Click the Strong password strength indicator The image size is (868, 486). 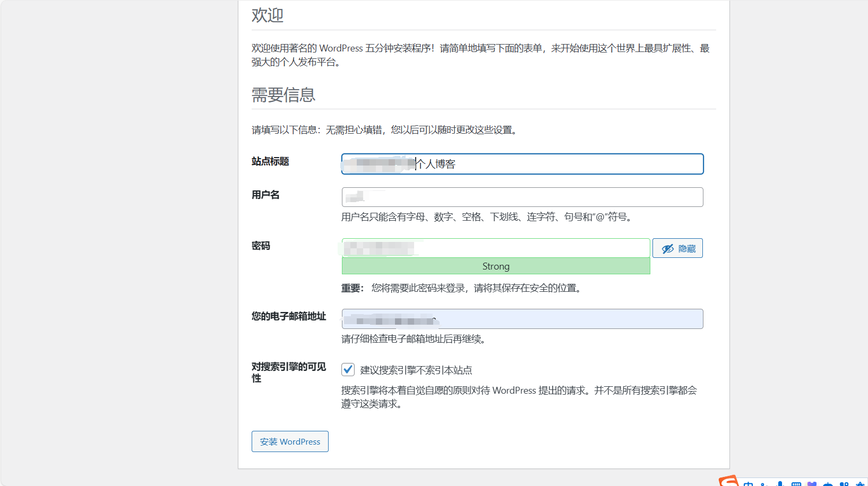[496, 266]
